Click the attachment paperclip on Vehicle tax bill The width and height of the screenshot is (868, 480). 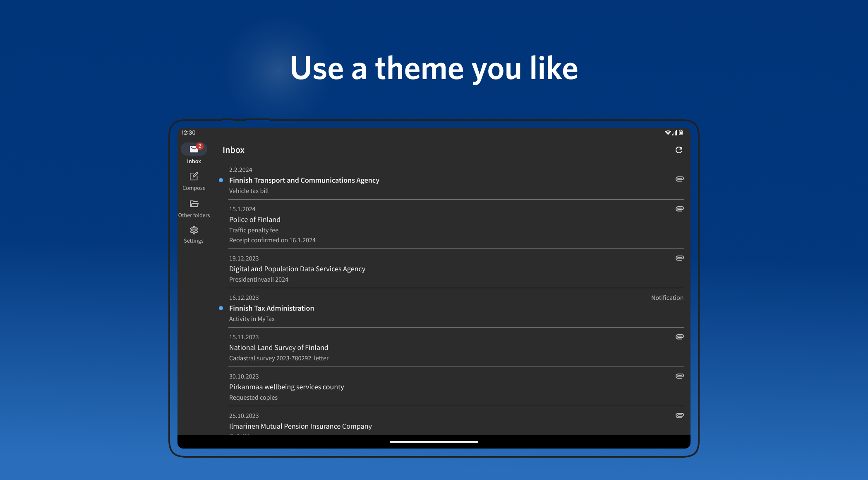(x=679, y=179)
